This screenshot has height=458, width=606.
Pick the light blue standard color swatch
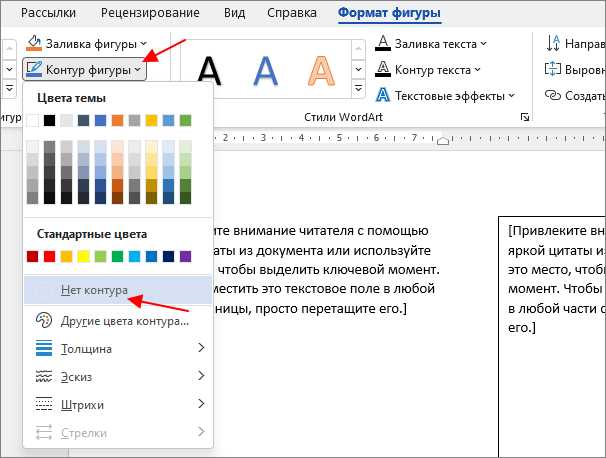pyautogui.click(x=134, y=256)
